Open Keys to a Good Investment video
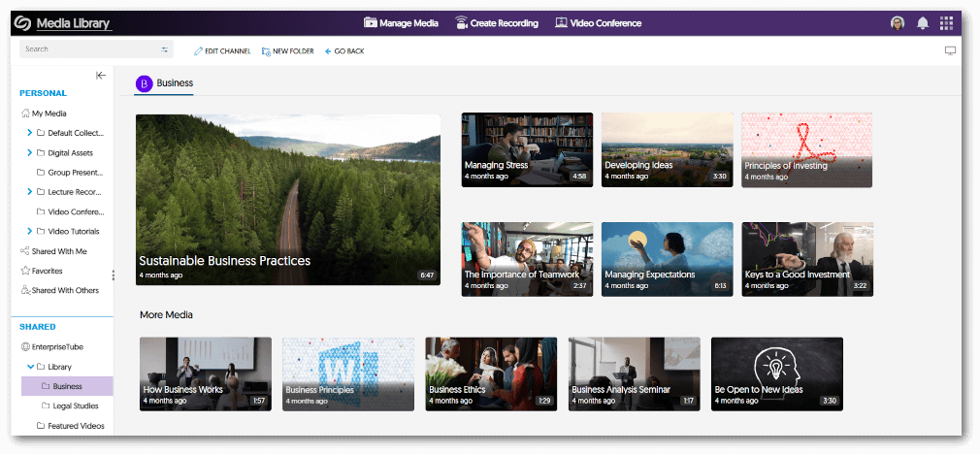Image resolution: width=980 pixels, height=454 pixels. coord(807,259)
